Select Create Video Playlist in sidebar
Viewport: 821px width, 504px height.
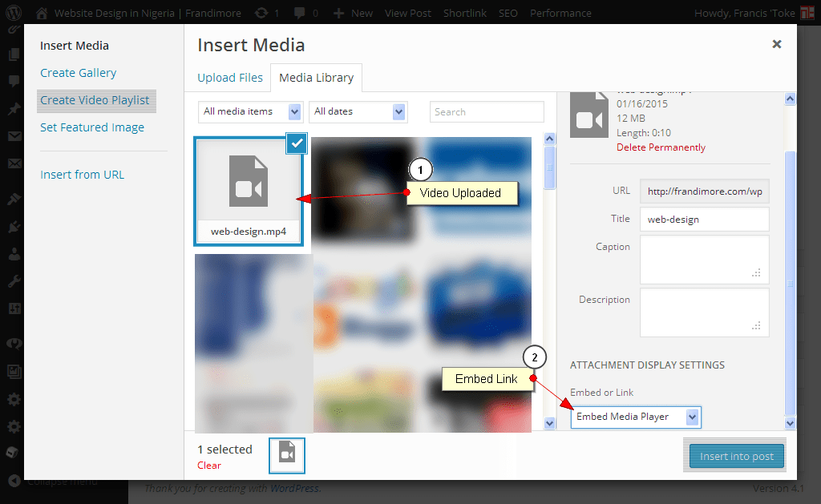point(96,100)
